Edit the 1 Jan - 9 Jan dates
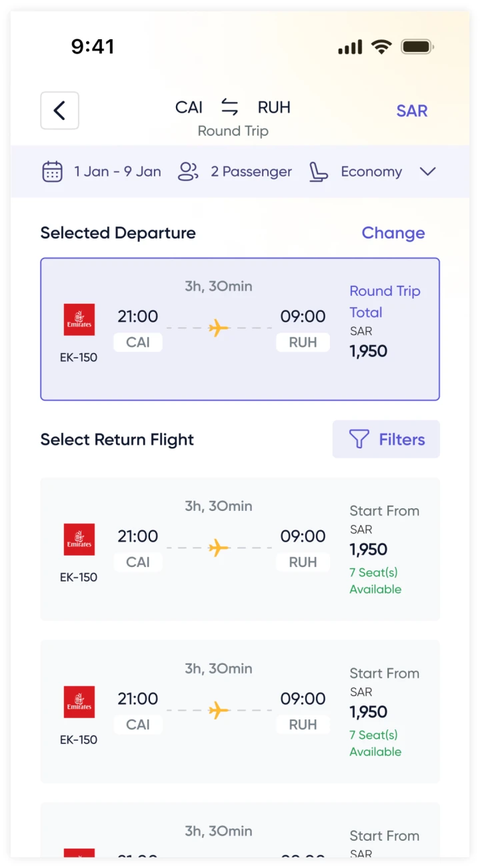This screenshot has width=480, height=868. pyautogui.click(x=117, y=172)
